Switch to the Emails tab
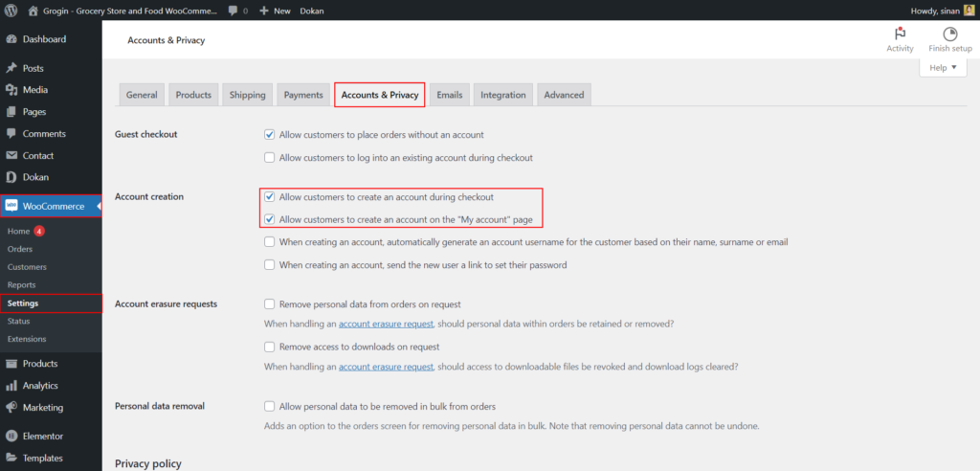The height and width of the screenshot is (471, 980). pyautogui.click(x=450, y=95)
